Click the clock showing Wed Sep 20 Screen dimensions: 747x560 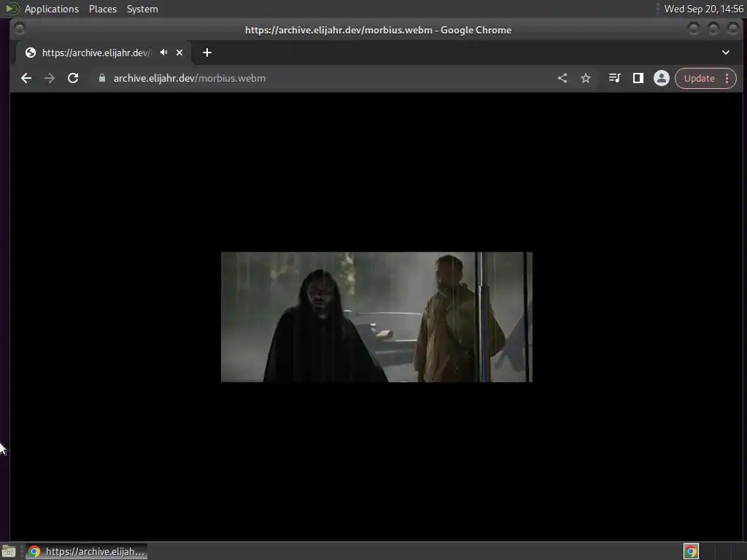[704, 9]
